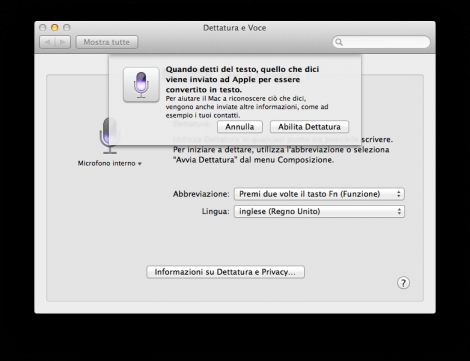Screen dimensions: 470x361
Task: Focus the search input field
Action: pos(381,42)
